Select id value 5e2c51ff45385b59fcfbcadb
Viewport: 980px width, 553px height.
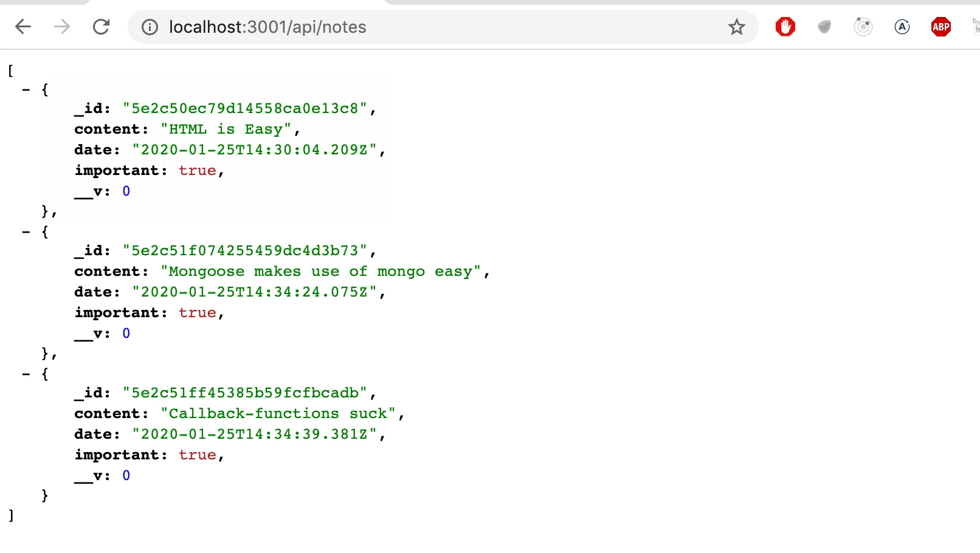point(245,393)
